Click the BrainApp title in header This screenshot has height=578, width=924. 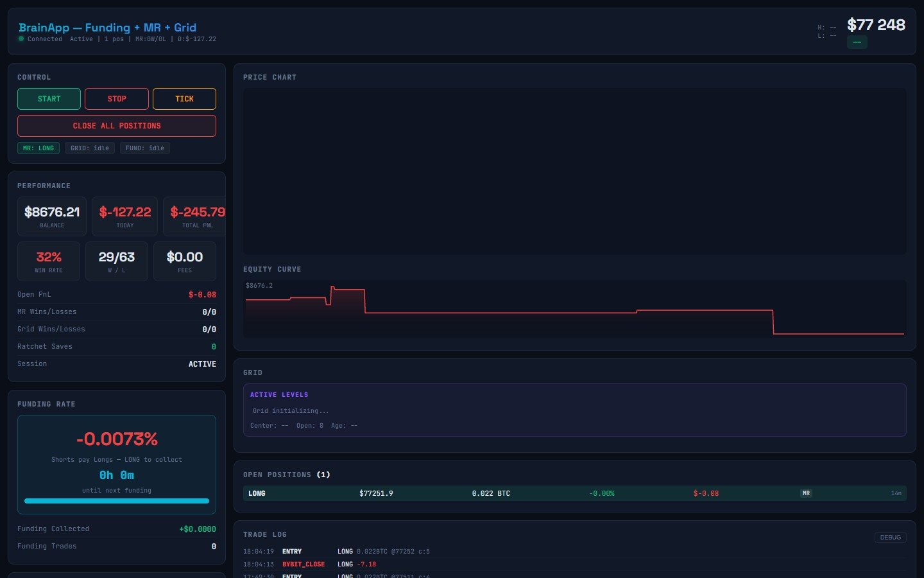[x=107, y=28]
